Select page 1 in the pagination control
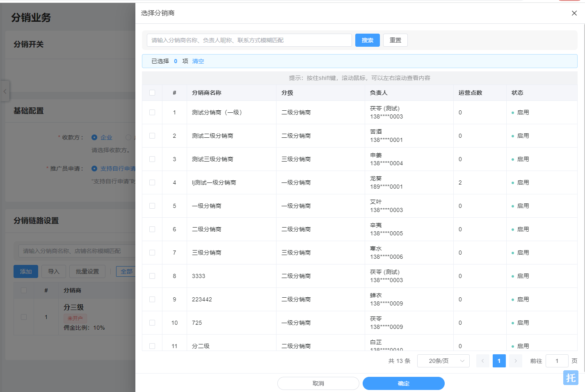Image resolution: width=585 pixels, height=392 pixels. pyautogui.click(x=499, y=361)
